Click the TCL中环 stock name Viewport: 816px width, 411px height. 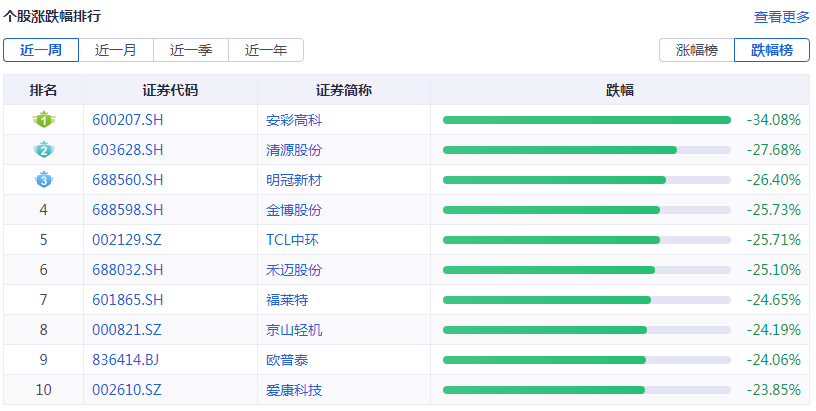coord(294,240)
